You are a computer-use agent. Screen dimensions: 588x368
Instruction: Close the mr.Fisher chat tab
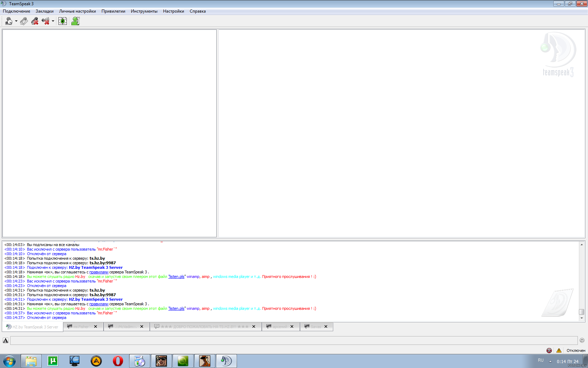[96, 327]
